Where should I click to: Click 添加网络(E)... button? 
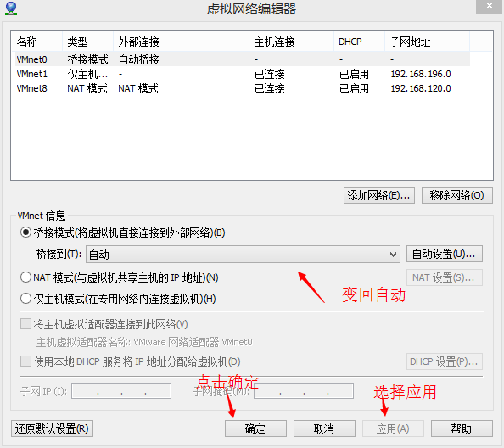click(379, 195)
